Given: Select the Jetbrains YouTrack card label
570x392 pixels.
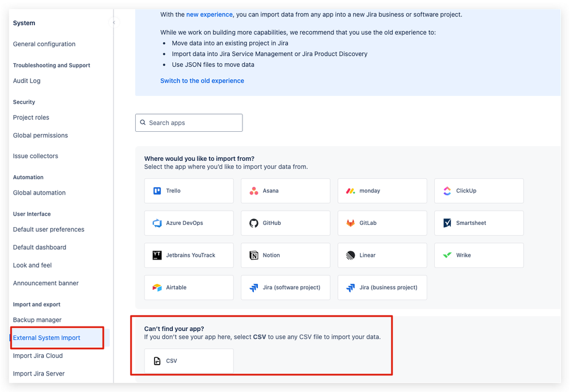Looking at the screenshot, I should pyautogui.click(x=191, y=255).
